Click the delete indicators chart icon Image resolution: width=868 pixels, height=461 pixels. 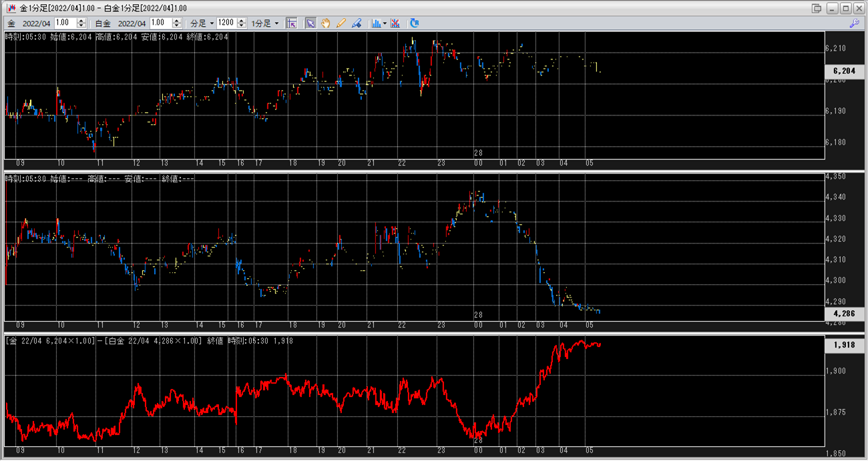pos(395,23)
